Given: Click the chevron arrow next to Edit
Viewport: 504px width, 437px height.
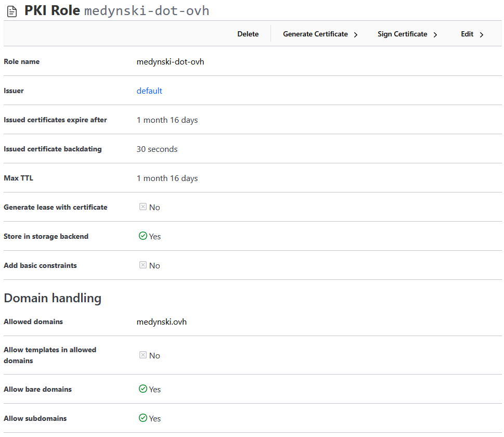Looking at the screenshot, I should point(482,35).
